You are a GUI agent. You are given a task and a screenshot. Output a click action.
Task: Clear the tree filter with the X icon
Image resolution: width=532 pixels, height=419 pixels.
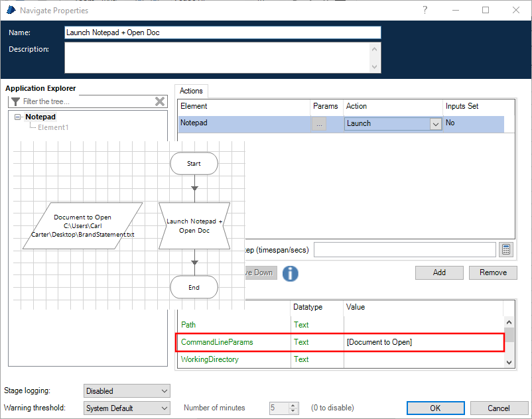[160, 101]
